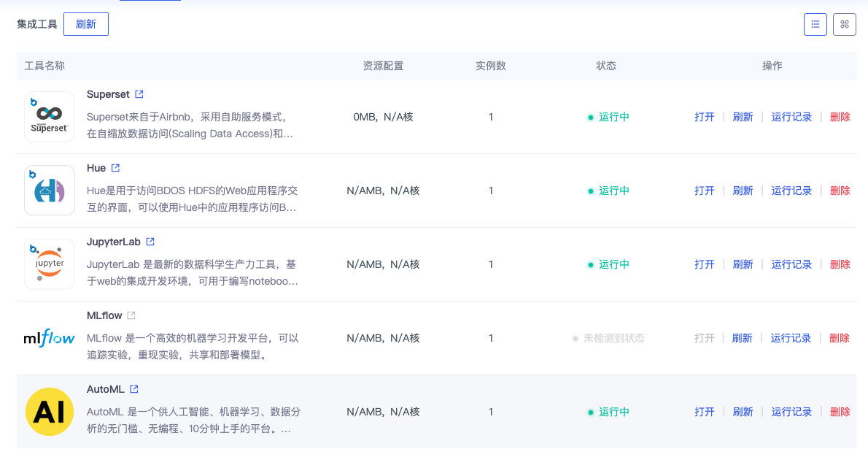Viewport: 868px width, 476px height.
Task: Open AutoML external link icon
Action: coord(134,389)
